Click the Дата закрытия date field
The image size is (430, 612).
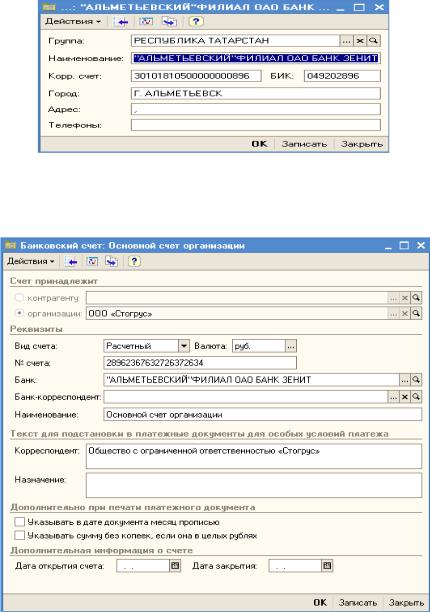295,566
